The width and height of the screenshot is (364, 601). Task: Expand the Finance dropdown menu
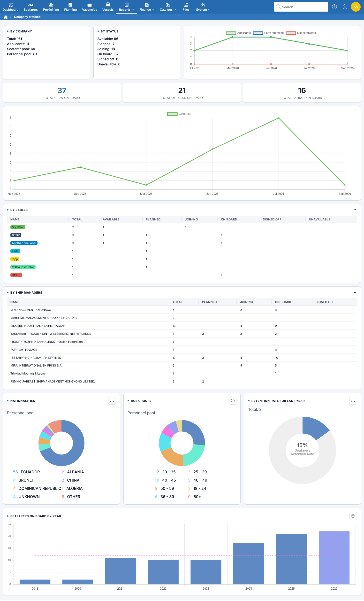tap(147, 7)
